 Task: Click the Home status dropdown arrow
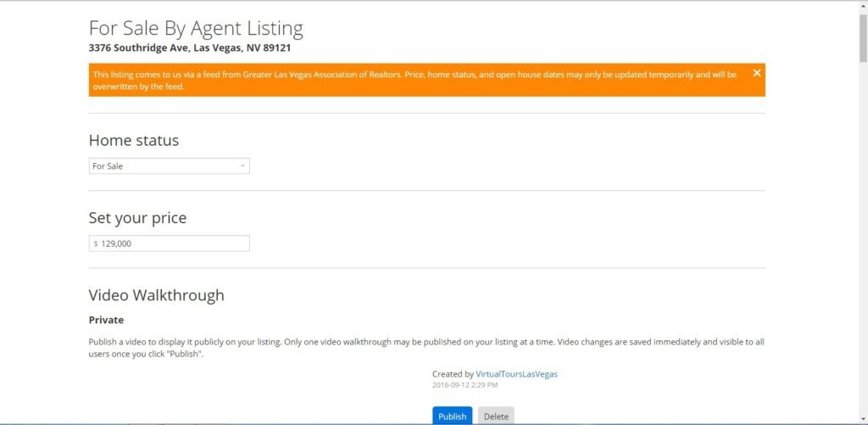click(242, 166)
